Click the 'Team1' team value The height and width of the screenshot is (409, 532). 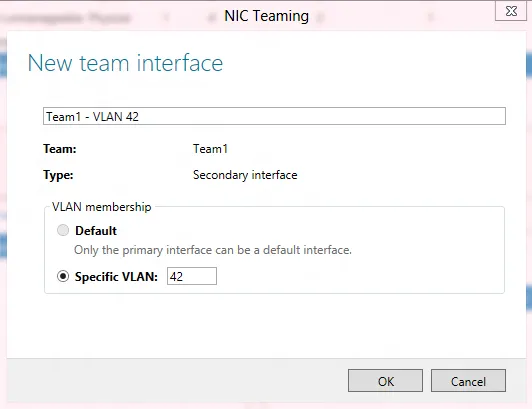point(210,149)
